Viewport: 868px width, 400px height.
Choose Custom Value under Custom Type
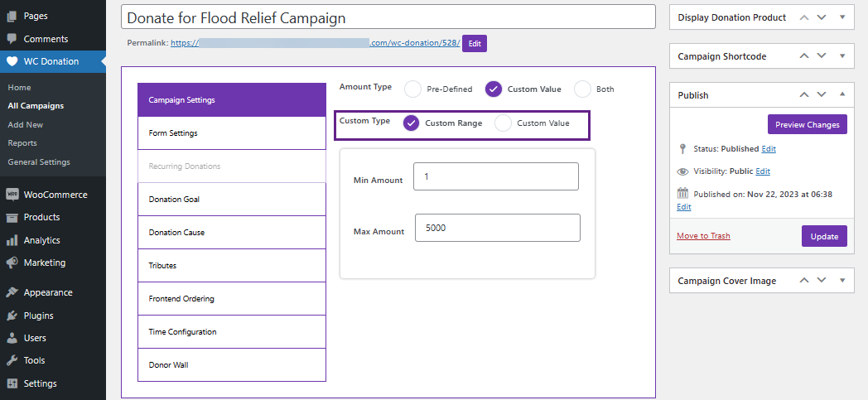(x=503, y=123)
